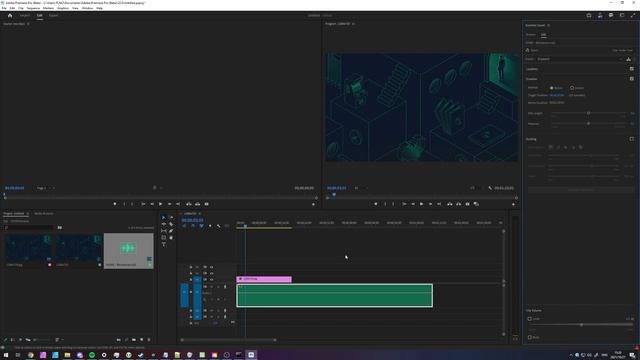Image resolution: width=640 pixels, height=360 pixels.
Task: Switch Project panel to list view
Action: point(13,340)
